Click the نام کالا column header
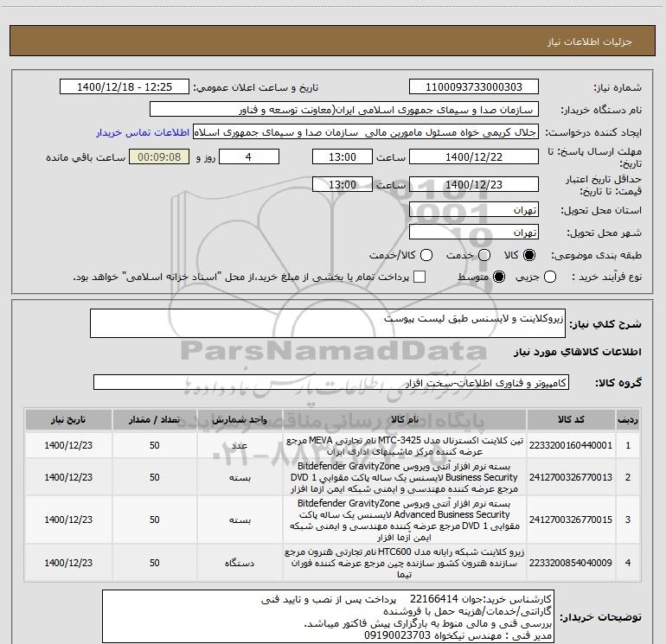This screenshot has width=666, height=644. pyautogui.click(x=405, y=419)
